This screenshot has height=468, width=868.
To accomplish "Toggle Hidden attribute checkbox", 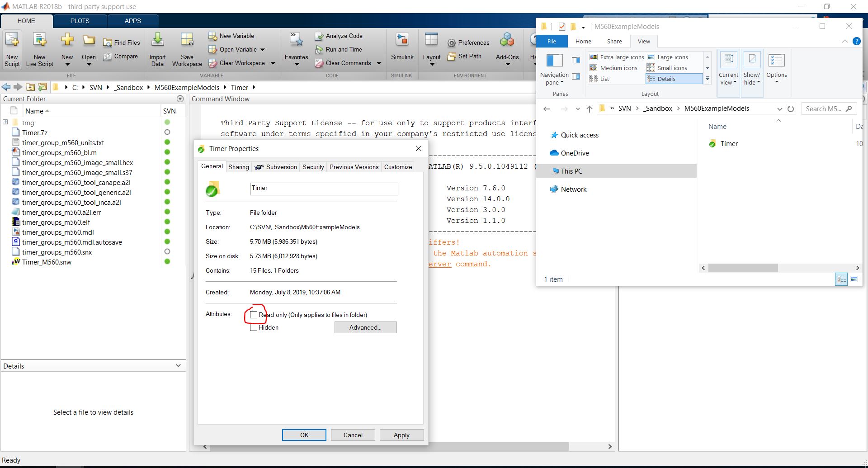I will pos(254,327).
